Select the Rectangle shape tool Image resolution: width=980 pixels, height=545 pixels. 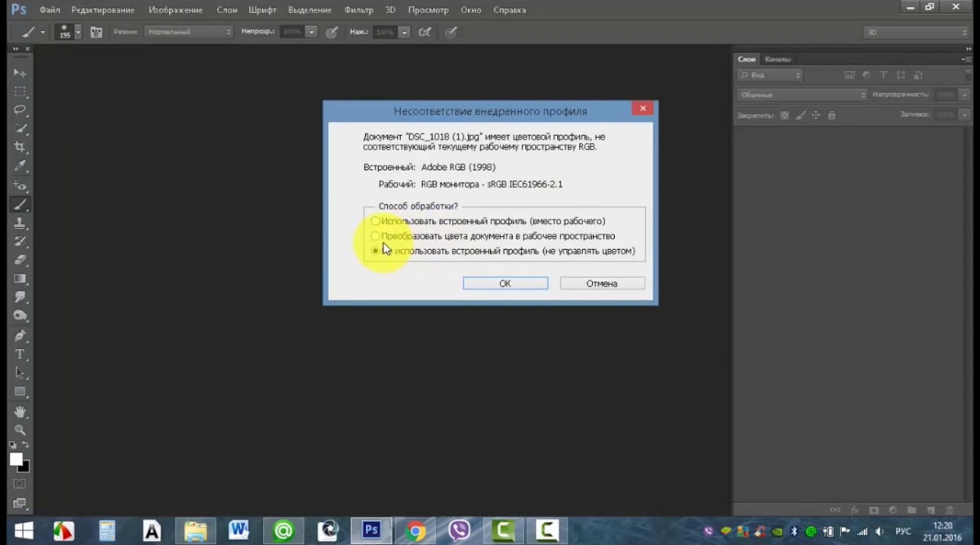coord(20,392)
